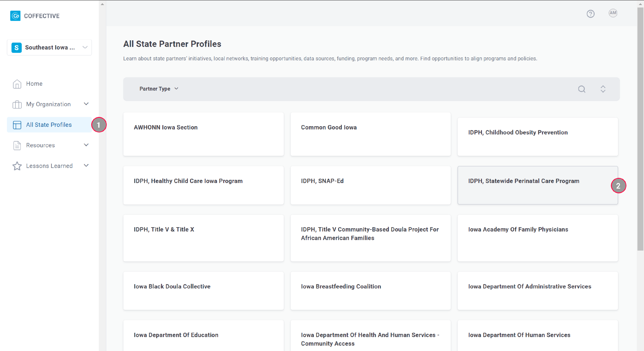The width and height of the screenshot is (644, 351).
Task: Open the Iowa Breastfeeding Coalition card
Action: point(370,290)
